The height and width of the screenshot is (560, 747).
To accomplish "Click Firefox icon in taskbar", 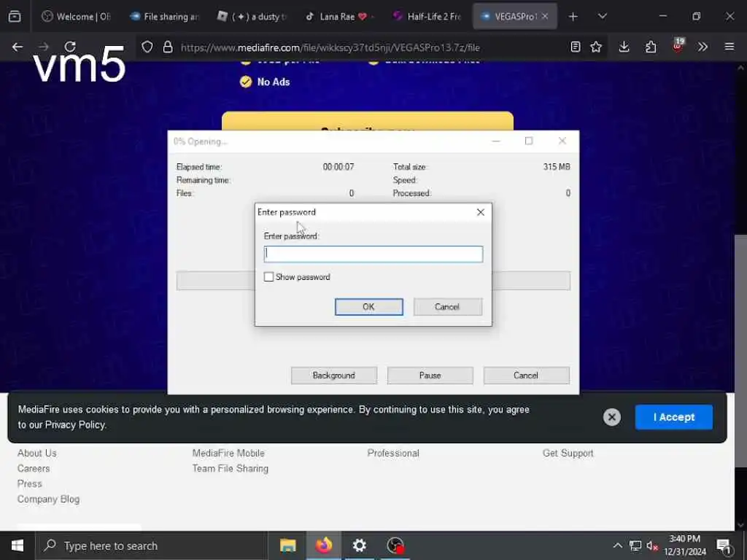I will 324,545.
